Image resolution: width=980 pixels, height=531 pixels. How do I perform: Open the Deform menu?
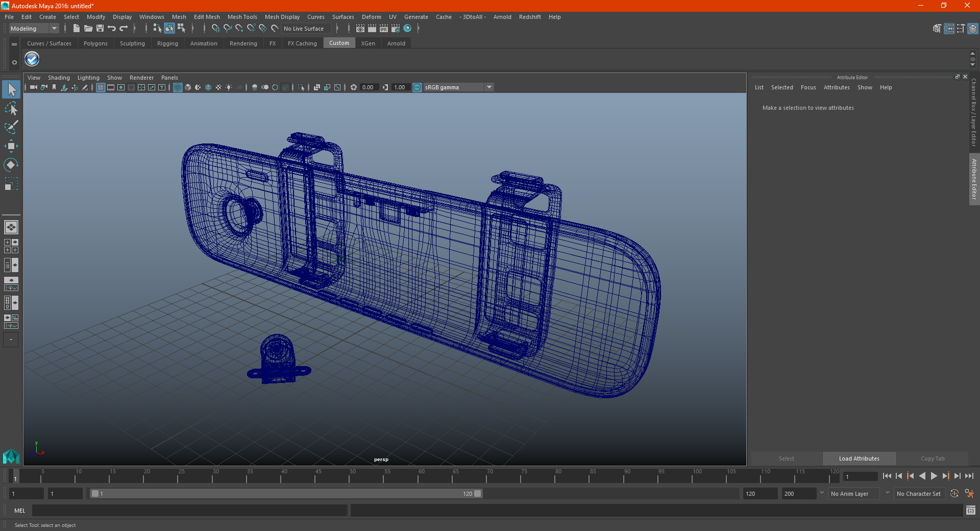372,17
